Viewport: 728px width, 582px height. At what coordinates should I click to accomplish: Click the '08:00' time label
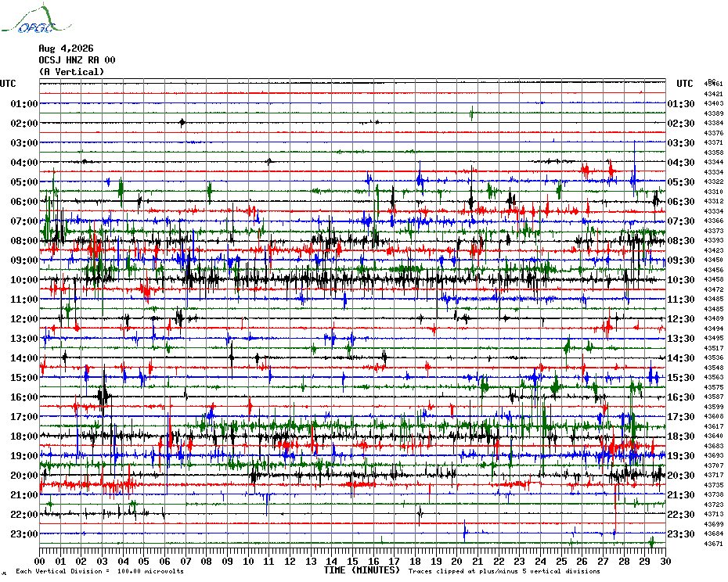tap(24, 240)
